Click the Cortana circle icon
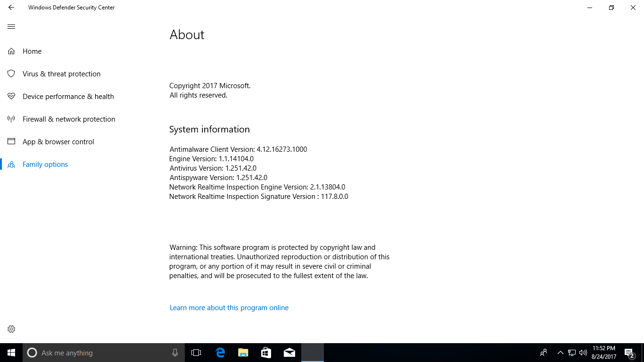 click(32, 353)
